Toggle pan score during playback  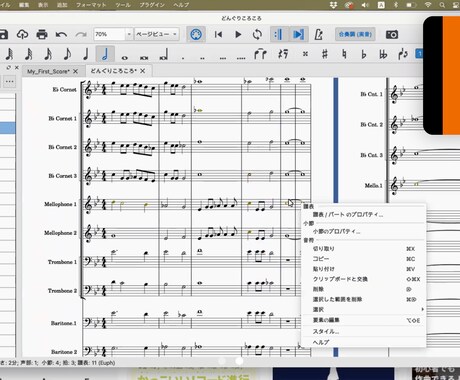pos(298,34)
